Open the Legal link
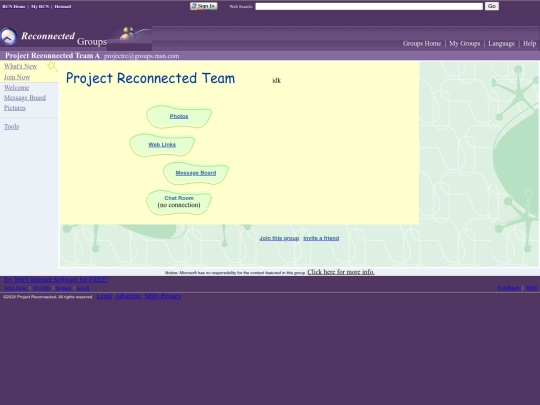 coord(104,296)
